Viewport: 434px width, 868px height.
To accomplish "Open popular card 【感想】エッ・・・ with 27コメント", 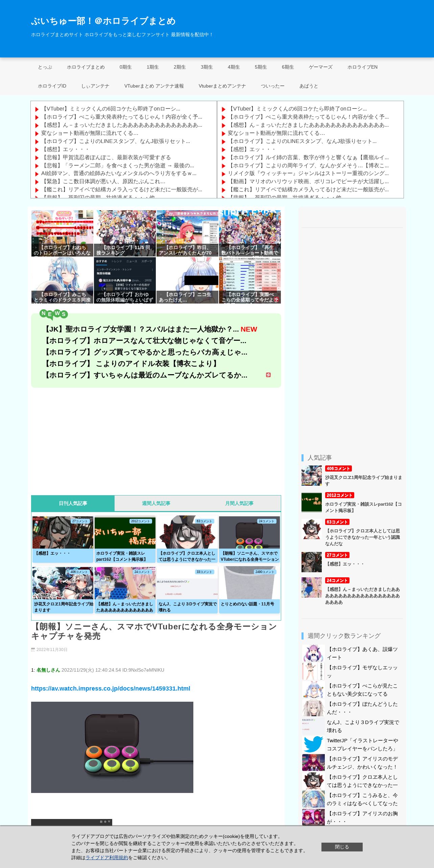I will tap(63, 539).
